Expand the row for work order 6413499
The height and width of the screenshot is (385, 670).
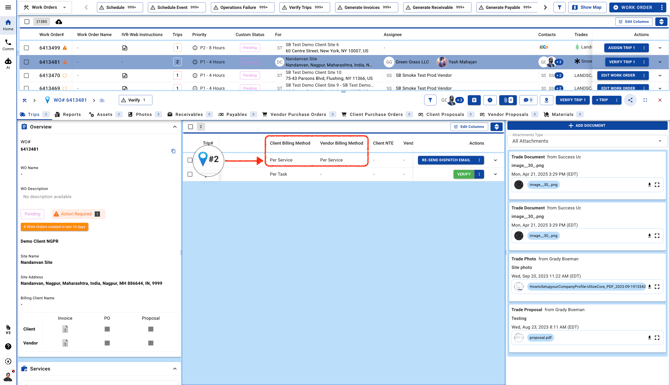tap(660, 48)
